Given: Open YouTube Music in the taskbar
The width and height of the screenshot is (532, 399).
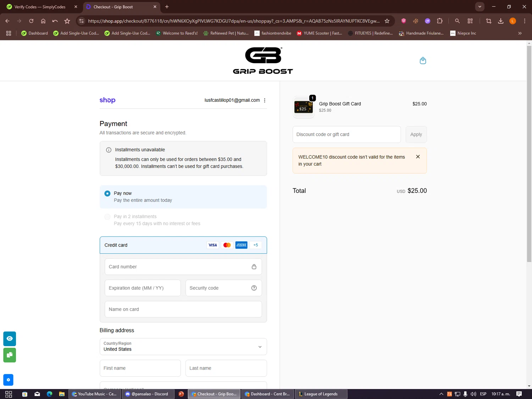Looking at the screenshot, I should pos(94,394).
